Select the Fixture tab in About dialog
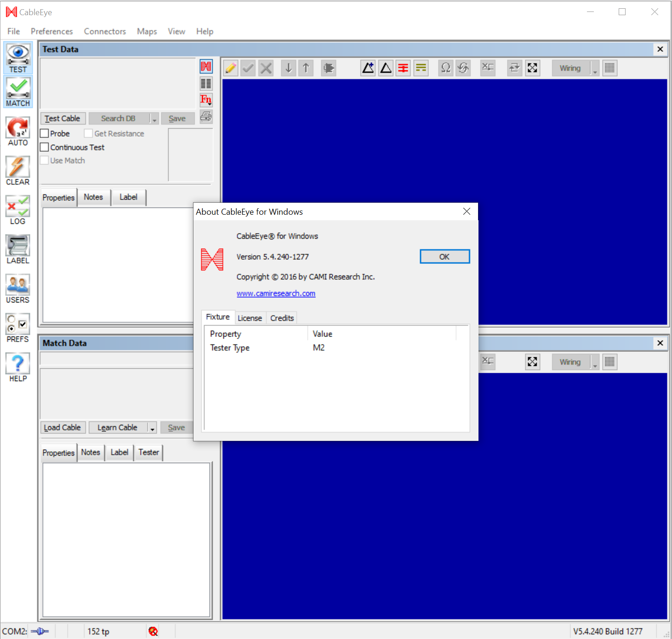Image resolution: width=672 pixels, height=639 pixels. pyautogui.click(x=218, y=317)
